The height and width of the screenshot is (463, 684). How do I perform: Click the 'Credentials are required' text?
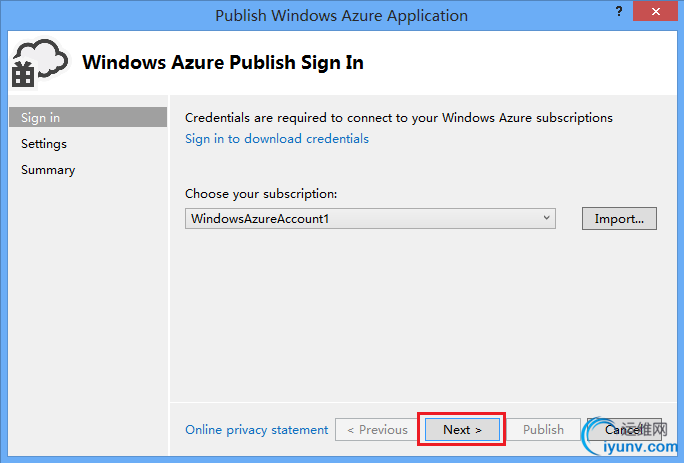399,118
